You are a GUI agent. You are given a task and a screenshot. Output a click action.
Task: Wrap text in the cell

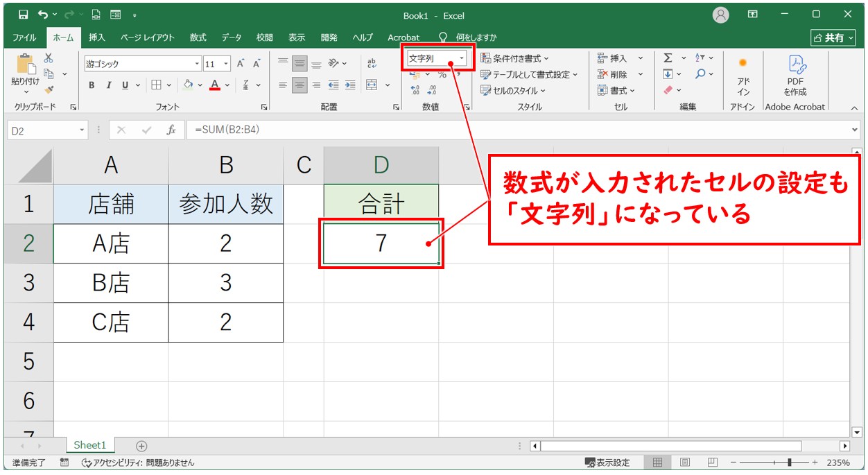tap(372, 63)
